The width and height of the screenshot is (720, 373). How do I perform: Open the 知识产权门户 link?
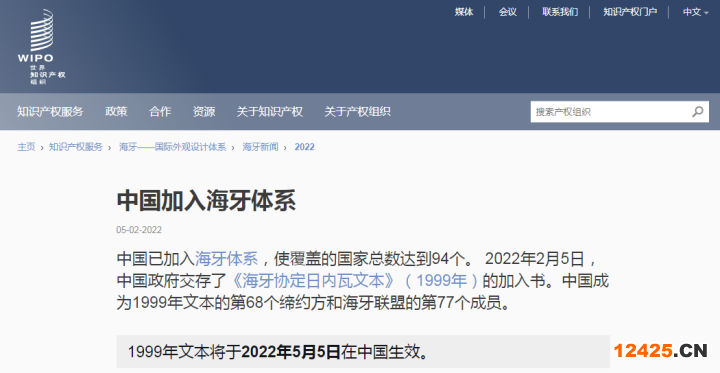click(x=630, y=12)
